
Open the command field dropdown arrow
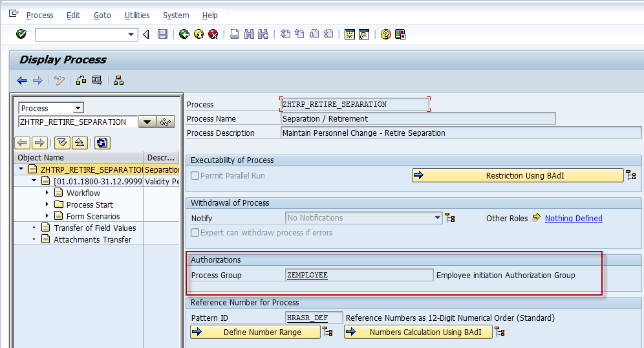coord(131,34)
